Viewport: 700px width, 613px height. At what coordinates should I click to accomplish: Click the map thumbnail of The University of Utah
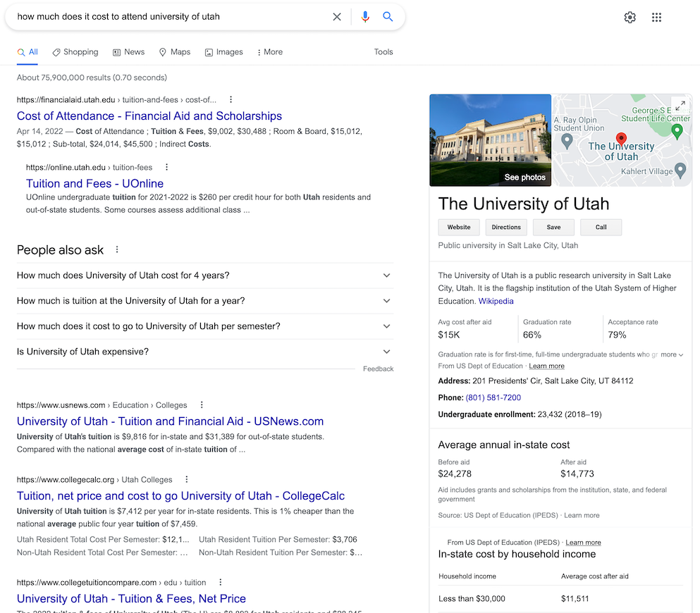tap(622, 140)
